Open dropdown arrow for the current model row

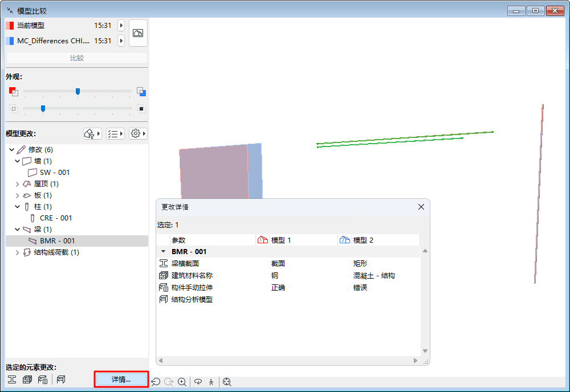tap(121, 26)
